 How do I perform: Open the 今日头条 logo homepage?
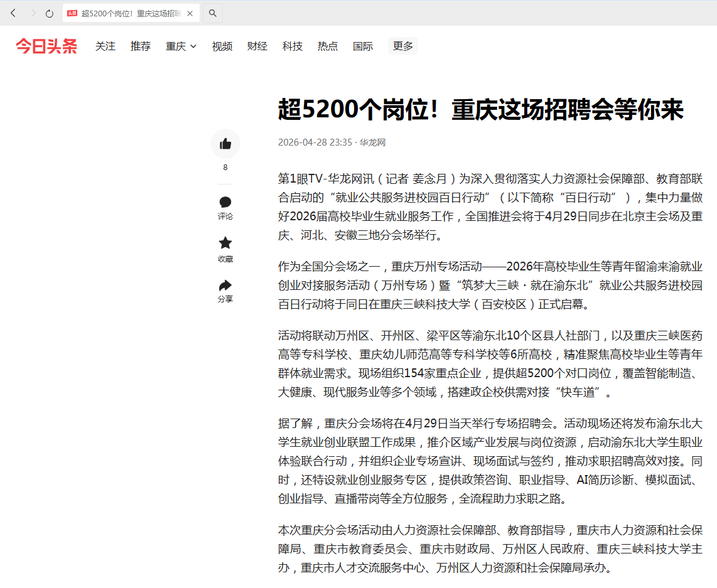pyautogui.click(x=46, y=46)
